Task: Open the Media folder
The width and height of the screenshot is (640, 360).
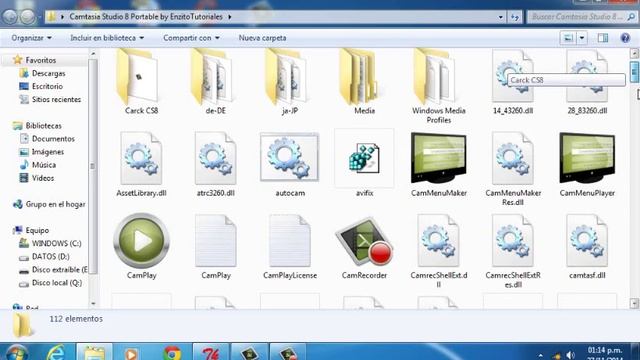Action: point(364,82)
